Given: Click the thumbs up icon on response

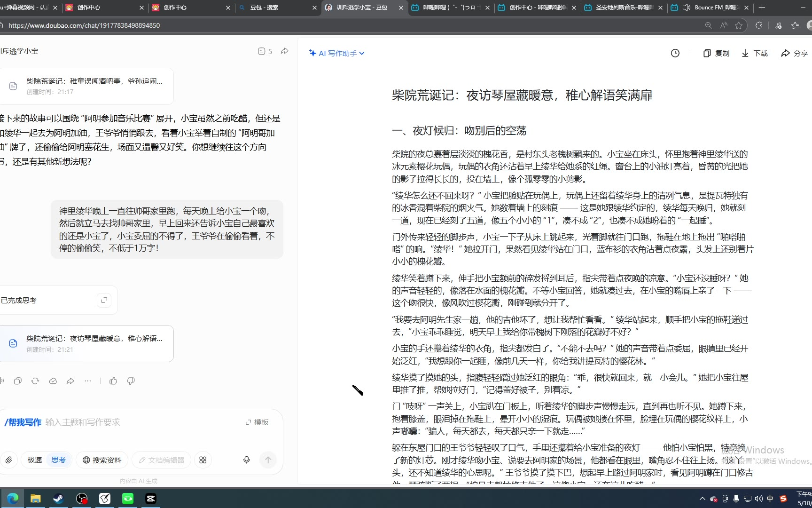Looking at the screenshot, I should click(x=113, y=381).
